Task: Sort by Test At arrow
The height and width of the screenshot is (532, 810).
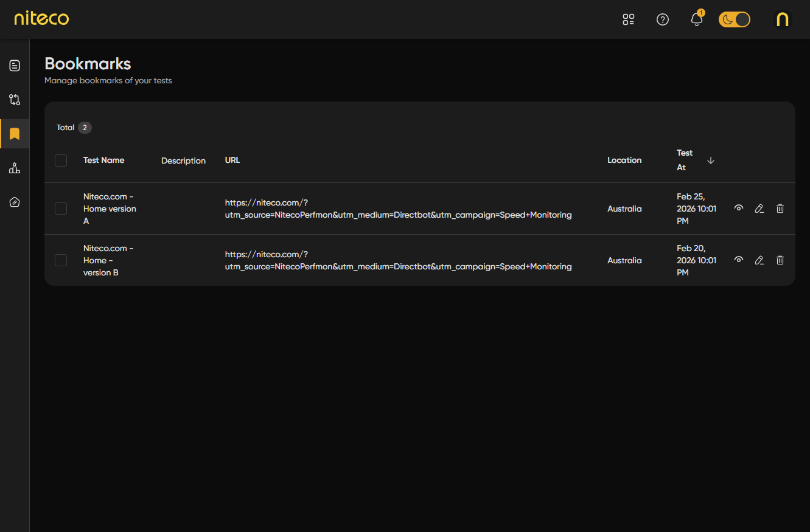Action: click(x=711, y=161)
